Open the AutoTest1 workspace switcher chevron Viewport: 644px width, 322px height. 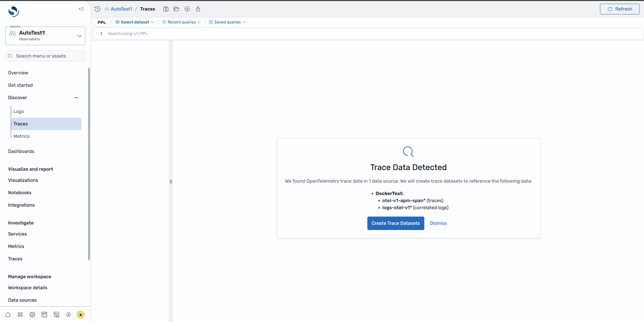pos(79,36)
